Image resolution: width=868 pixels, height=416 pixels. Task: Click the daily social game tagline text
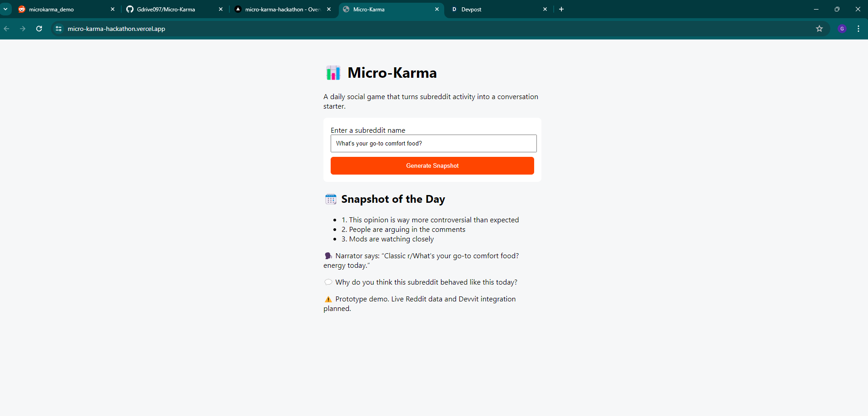click(431, 101)
